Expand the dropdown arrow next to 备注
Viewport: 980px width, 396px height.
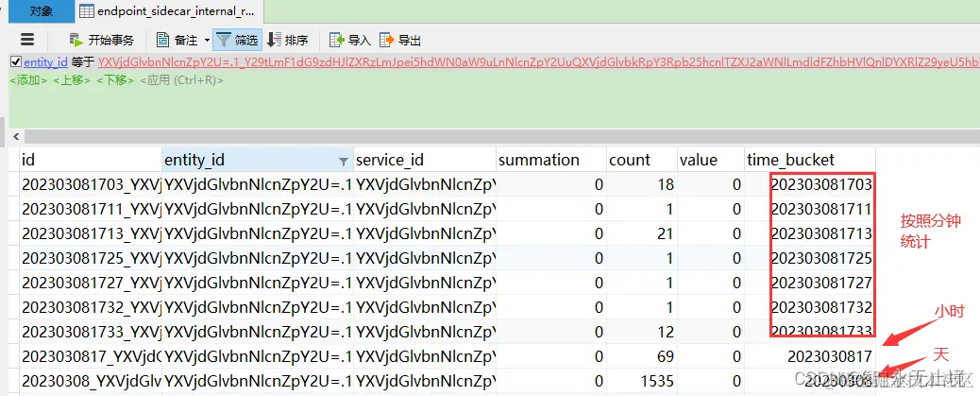[x=207, y=40]
